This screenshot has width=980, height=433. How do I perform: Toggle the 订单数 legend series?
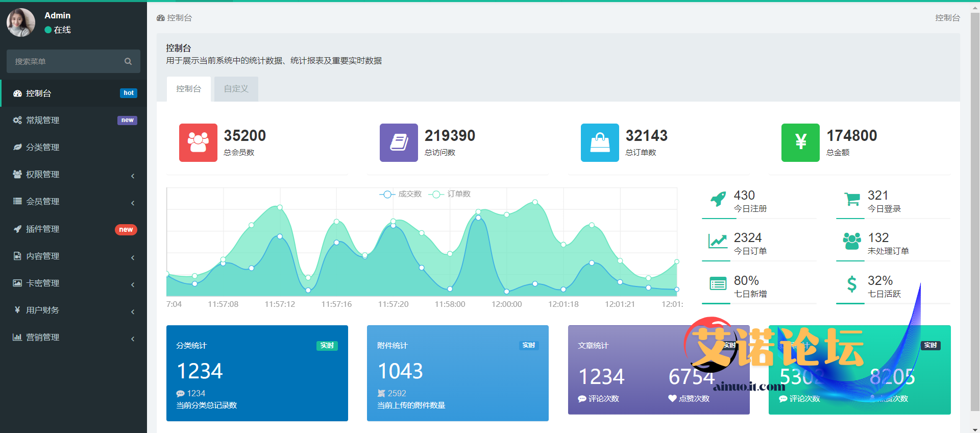point(450,194)
